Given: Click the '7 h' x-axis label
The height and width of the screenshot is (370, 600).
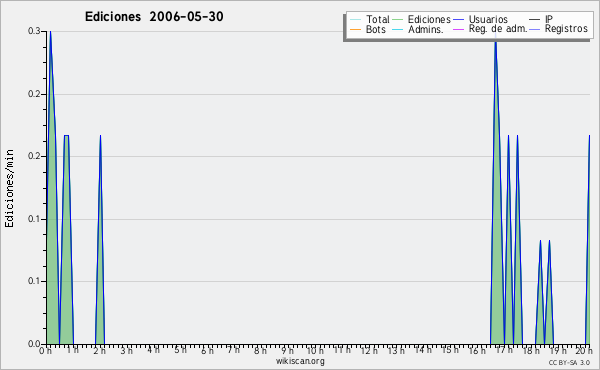Looking at the screenshot, I should click(x=234, y=350).
